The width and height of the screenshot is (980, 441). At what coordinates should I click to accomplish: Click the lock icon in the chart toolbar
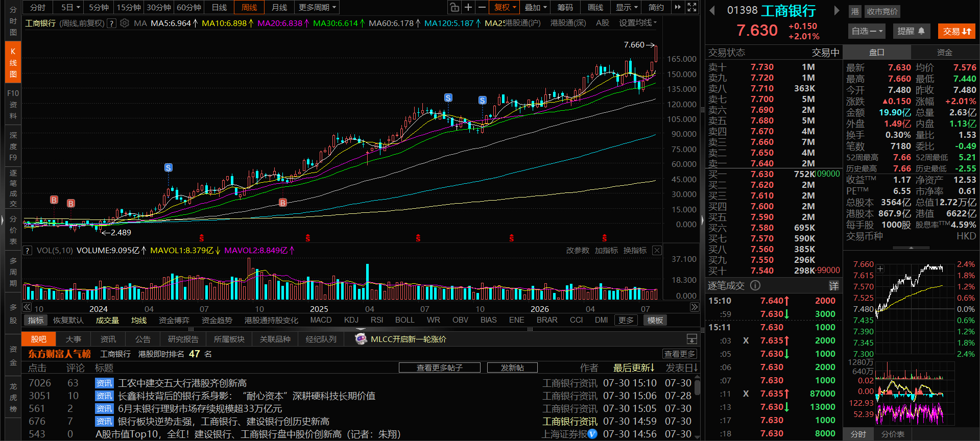(454, 7)
